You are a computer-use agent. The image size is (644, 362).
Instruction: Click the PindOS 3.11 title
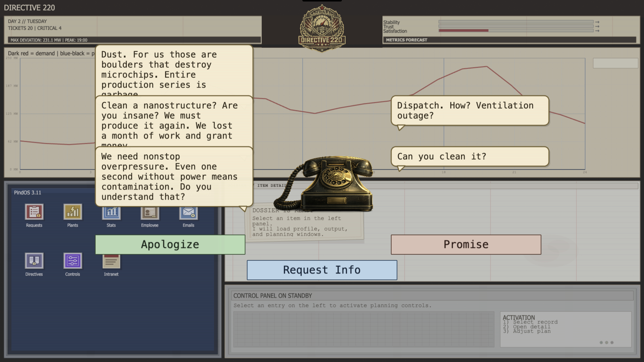28,193
